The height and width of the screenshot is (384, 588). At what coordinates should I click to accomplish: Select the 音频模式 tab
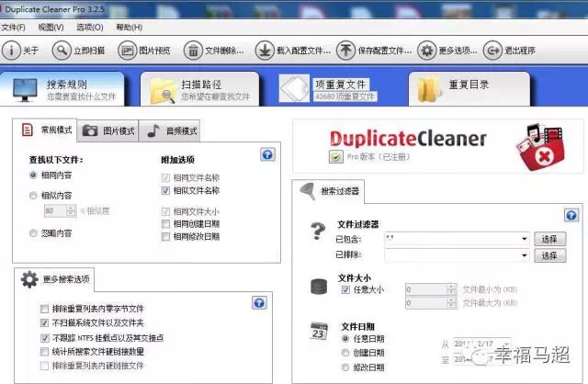tap(169, 130)
